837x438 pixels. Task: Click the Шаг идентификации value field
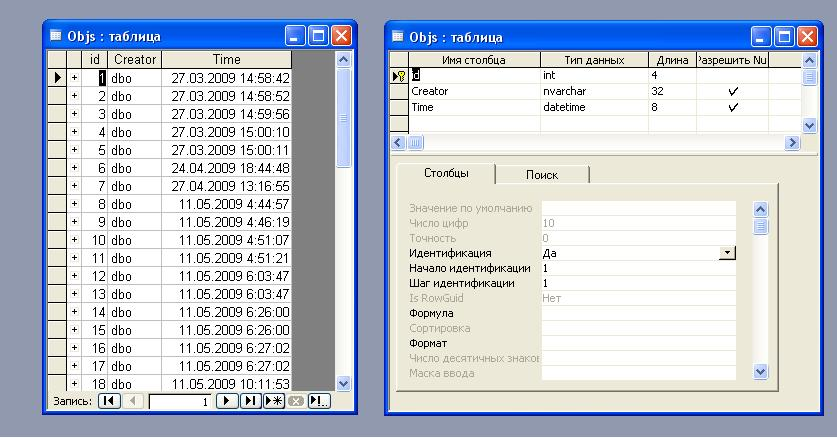pyautogui.click(x=638, y=283)
